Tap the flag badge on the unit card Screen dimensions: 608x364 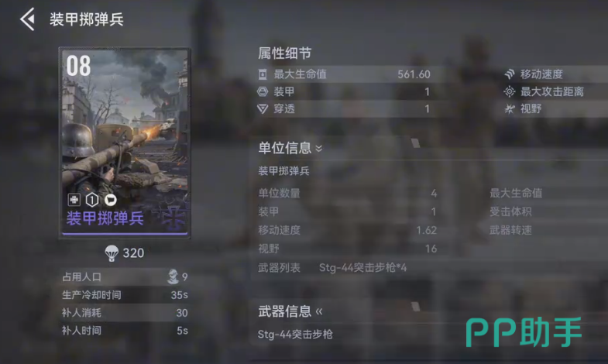[111, 200]
